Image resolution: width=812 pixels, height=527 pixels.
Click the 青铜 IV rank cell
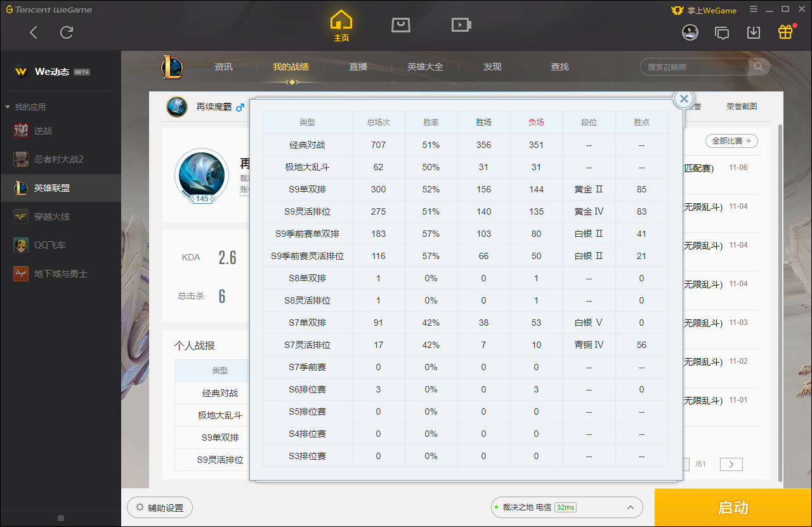589,345
